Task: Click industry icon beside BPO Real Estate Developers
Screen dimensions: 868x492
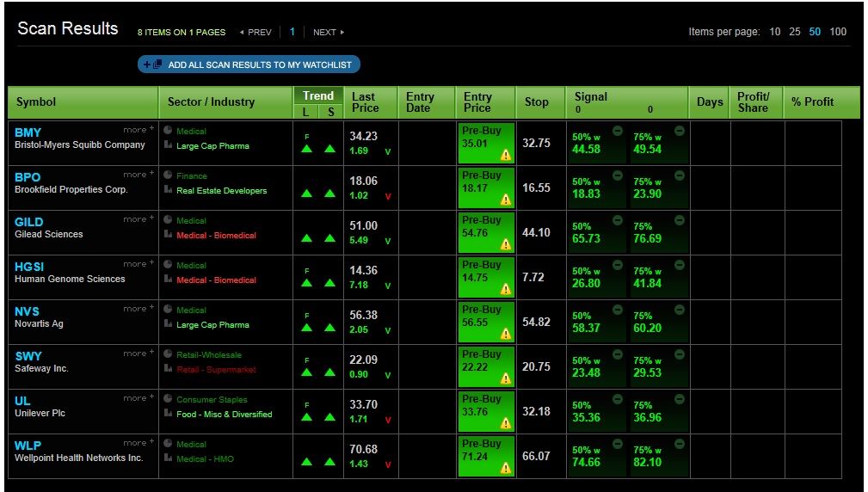Action: click(168, 190)
